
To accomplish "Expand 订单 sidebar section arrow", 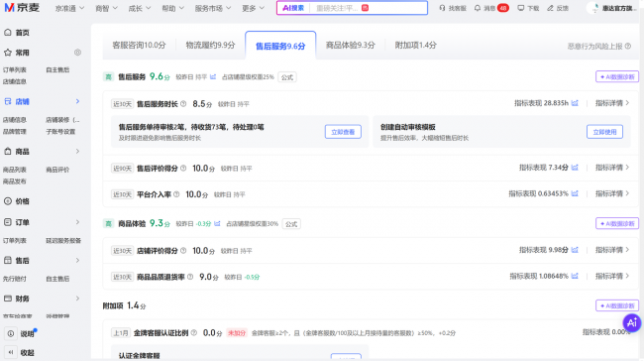I will point(77,222).
